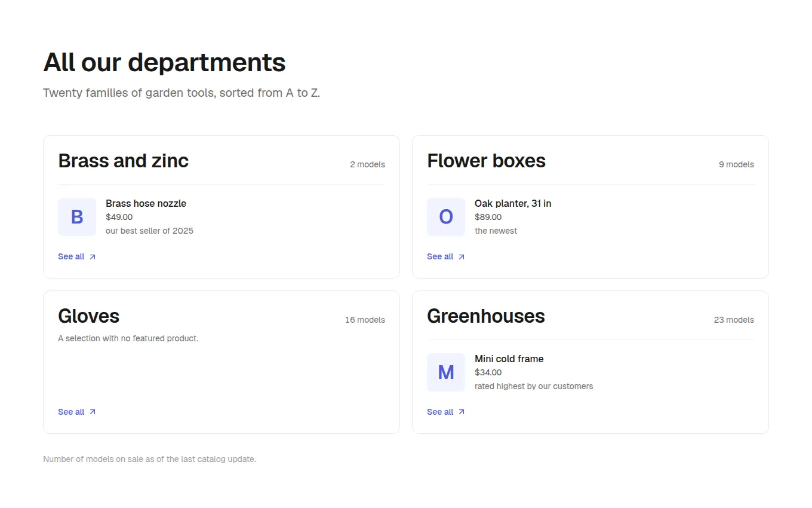Click 'A selection with no featured product.' text
The height and width of the screenshot is (508, 812).
128,338
